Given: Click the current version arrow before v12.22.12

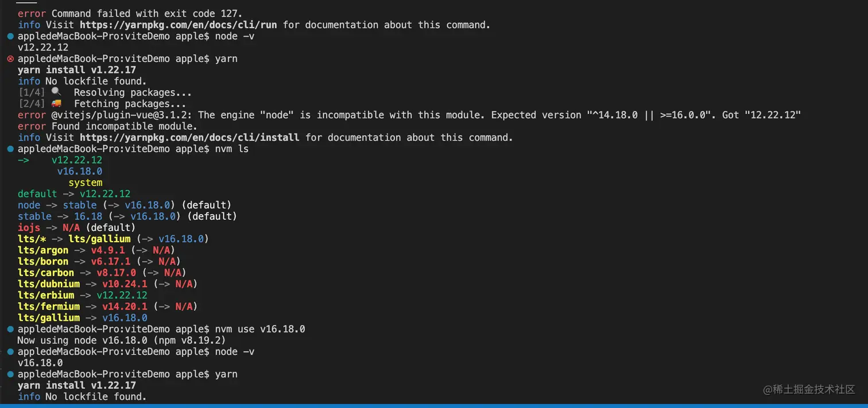Looking at the screenshot, I should [24, 160].
